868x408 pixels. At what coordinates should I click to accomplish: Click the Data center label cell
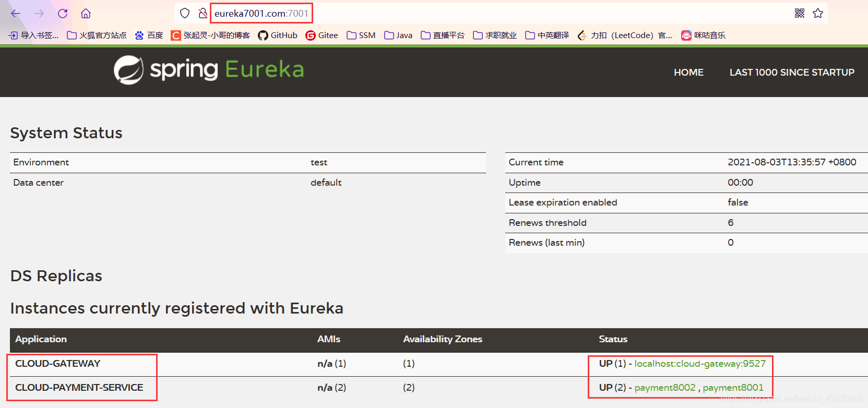(39, 183)
